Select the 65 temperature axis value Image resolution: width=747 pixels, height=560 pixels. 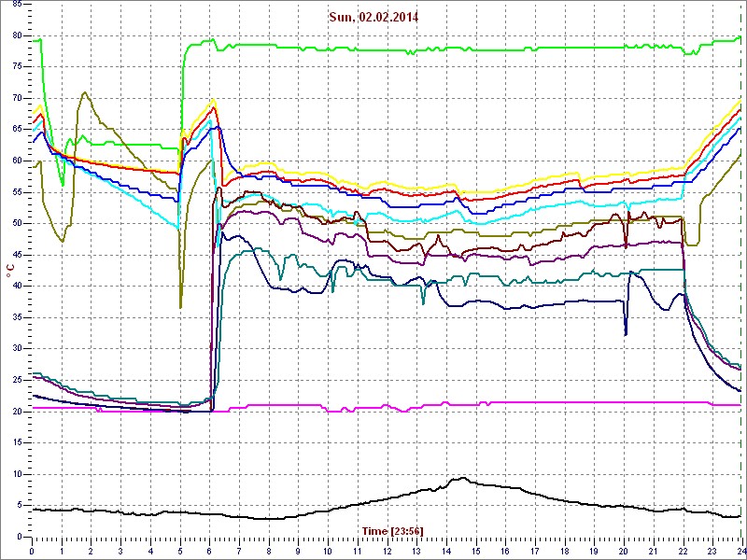tap(16, 130)
